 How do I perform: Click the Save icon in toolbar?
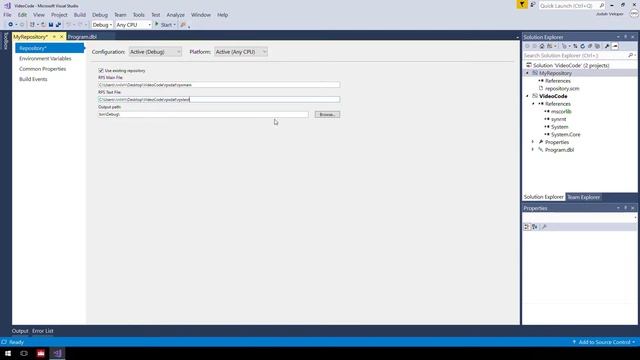(51, 25)
